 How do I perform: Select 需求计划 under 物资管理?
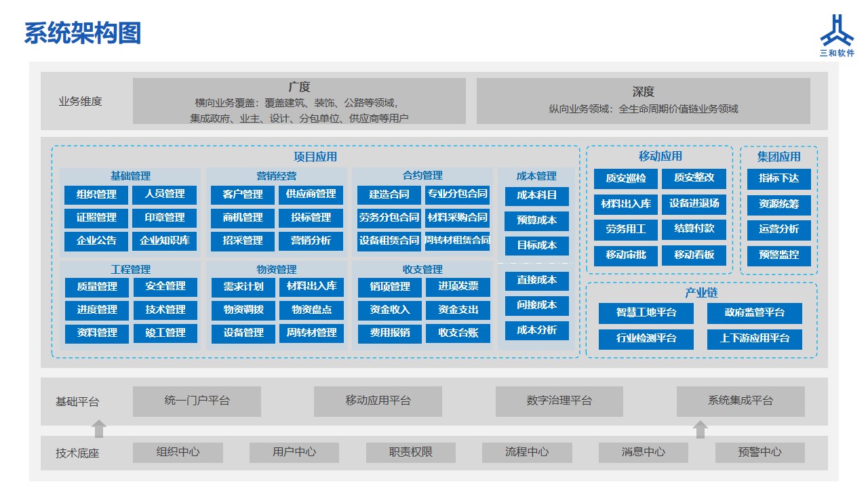coord(243,287)
